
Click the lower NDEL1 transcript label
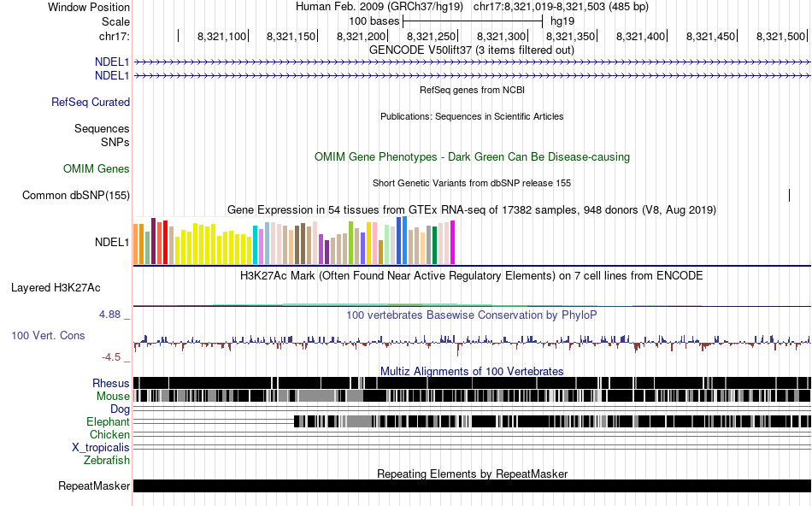[x=112, y=75]
